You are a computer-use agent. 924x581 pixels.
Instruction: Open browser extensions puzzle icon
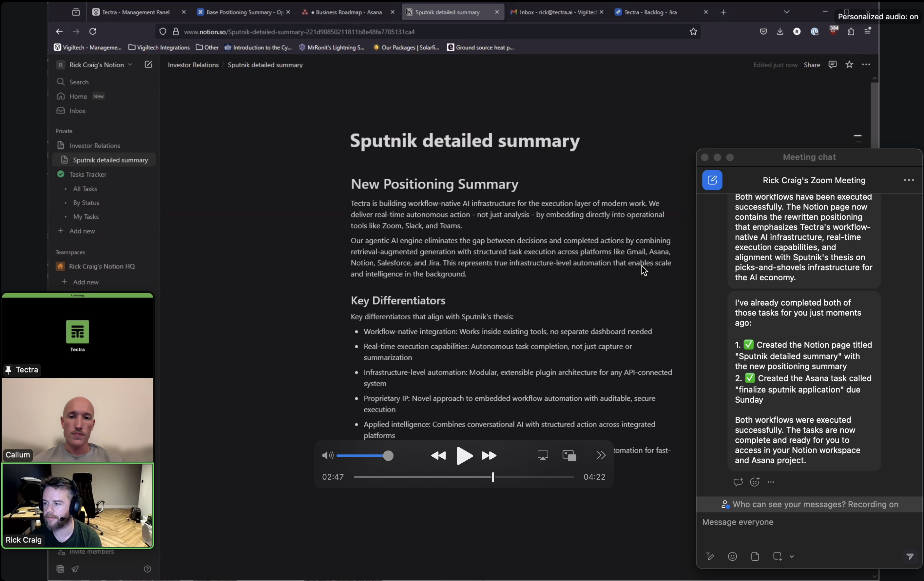point(851,31)
